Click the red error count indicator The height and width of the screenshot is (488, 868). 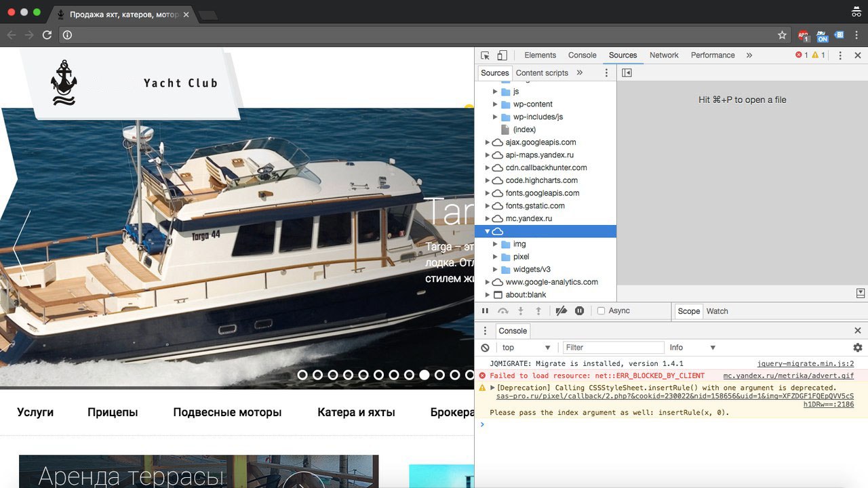pos(802,56)
